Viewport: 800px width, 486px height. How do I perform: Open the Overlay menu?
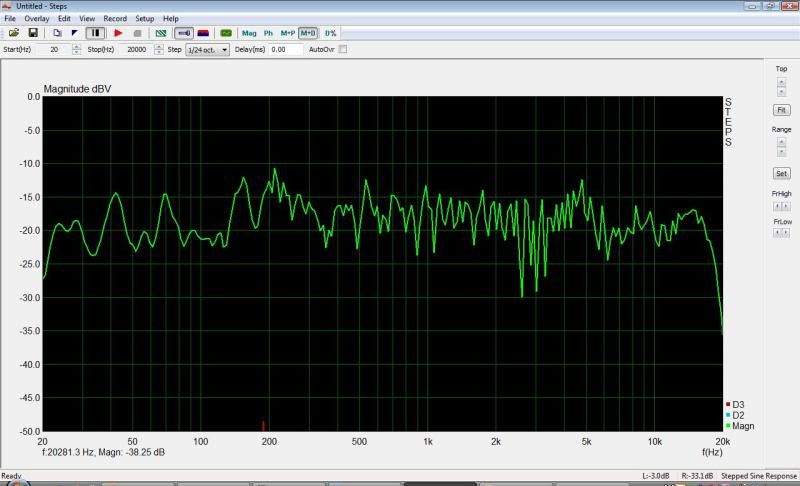(x=37, y=19)
